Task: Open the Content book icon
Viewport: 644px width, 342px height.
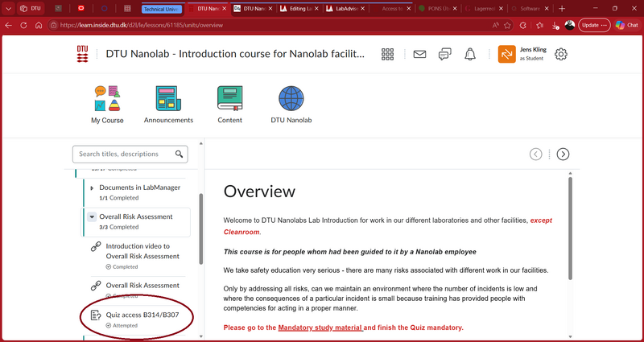Action: click(229, 98)
